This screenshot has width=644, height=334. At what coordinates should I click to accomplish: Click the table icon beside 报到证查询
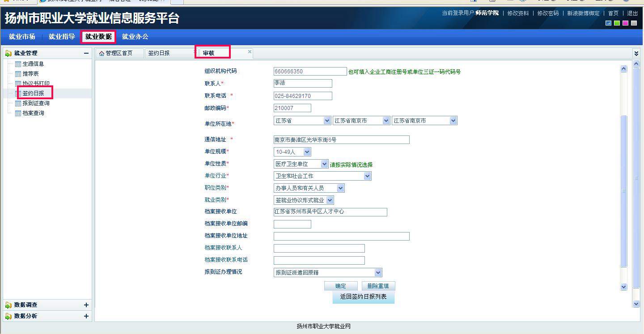tap(18, 103)
